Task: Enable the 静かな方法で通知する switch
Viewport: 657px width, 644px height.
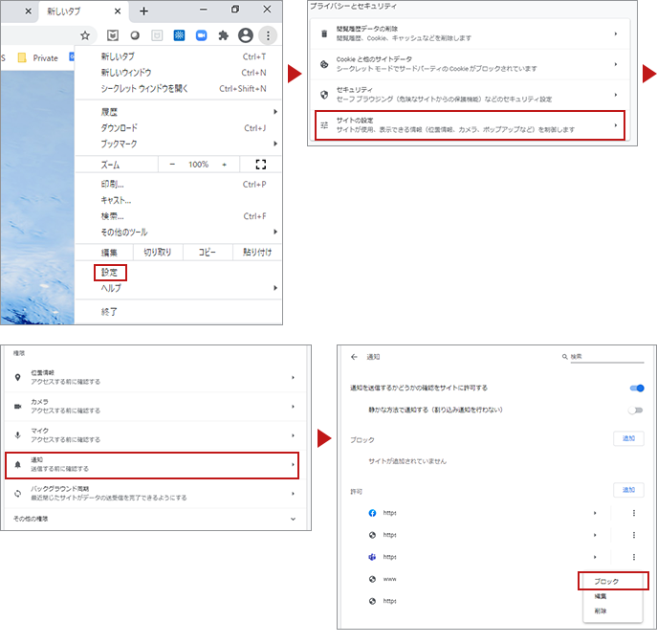Action: tap(636, 410)
